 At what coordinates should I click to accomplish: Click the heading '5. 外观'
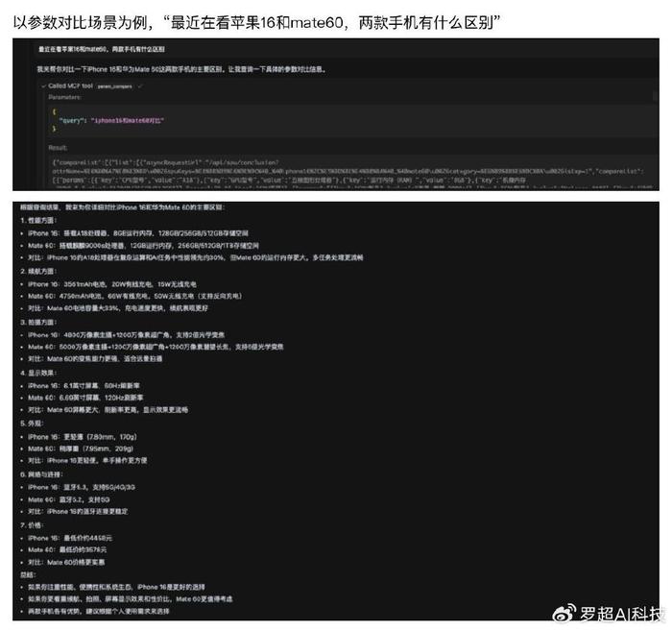32,424
